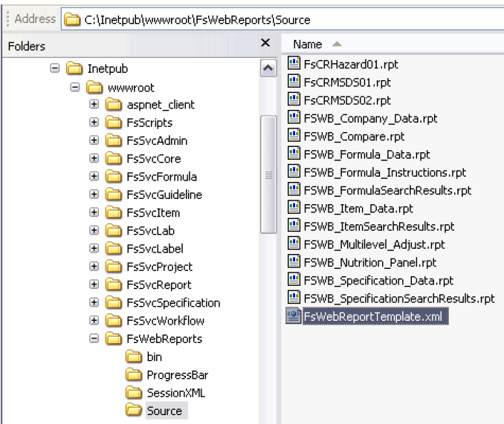Click the FSWB_Company_Data.rpt file icon
504x424 pixels.
294,117
